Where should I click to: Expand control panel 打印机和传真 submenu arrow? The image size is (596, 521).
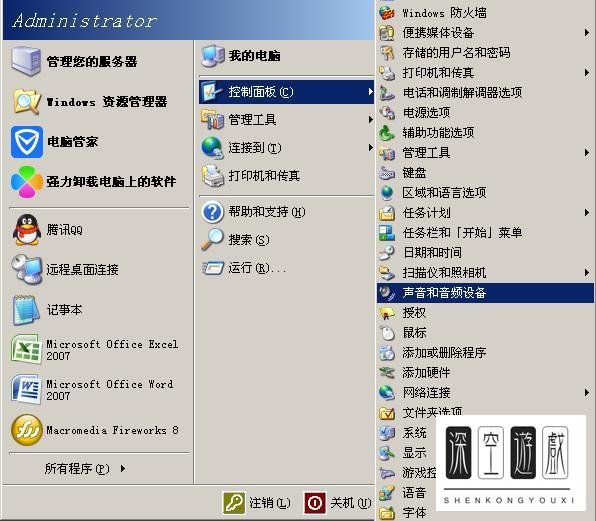[x=587, y=73]
